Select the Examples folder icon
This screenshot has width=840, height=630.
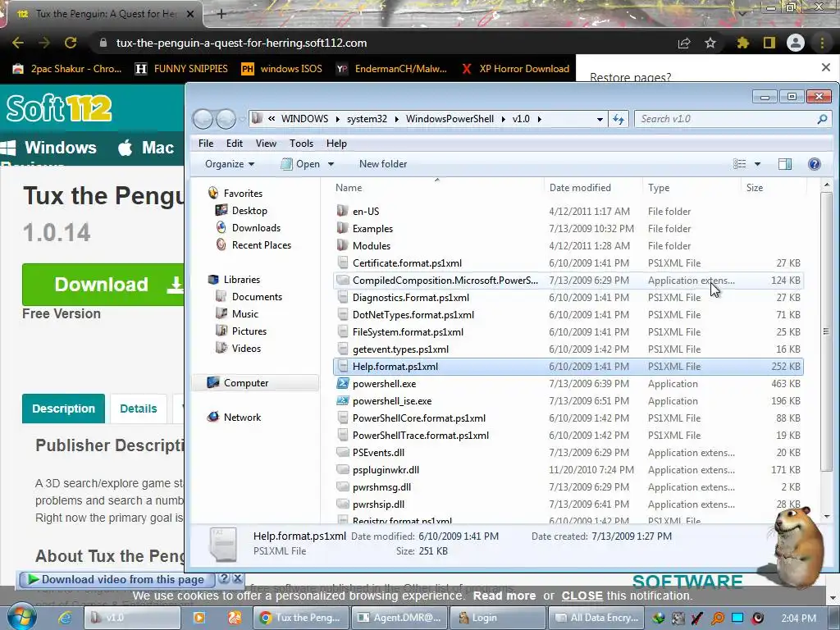click(x=343, y=228)
